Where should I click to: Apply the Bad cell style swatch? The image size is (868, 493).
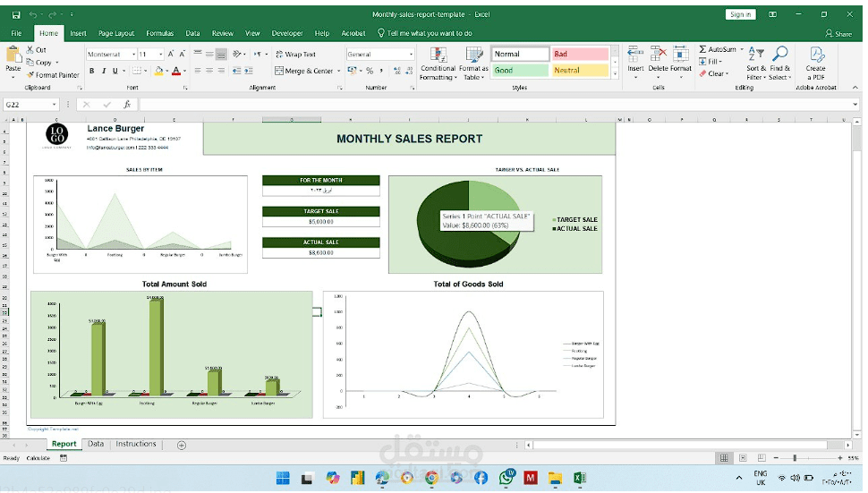pyautogui.click(x=580, y=55)
